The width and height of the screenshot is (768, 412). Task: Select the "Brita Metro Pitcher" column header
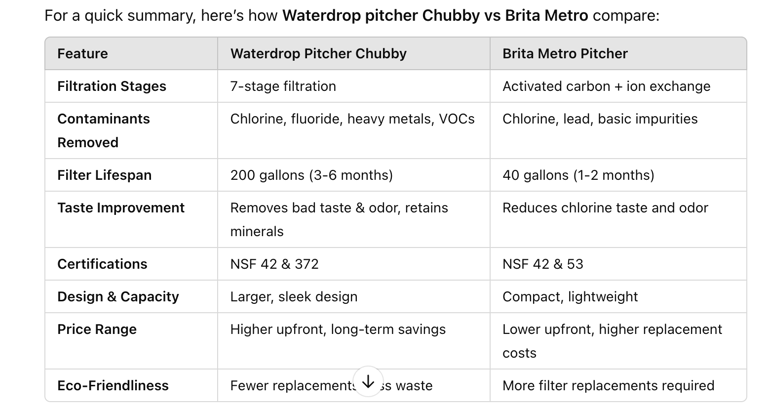[x=565, y=54]
